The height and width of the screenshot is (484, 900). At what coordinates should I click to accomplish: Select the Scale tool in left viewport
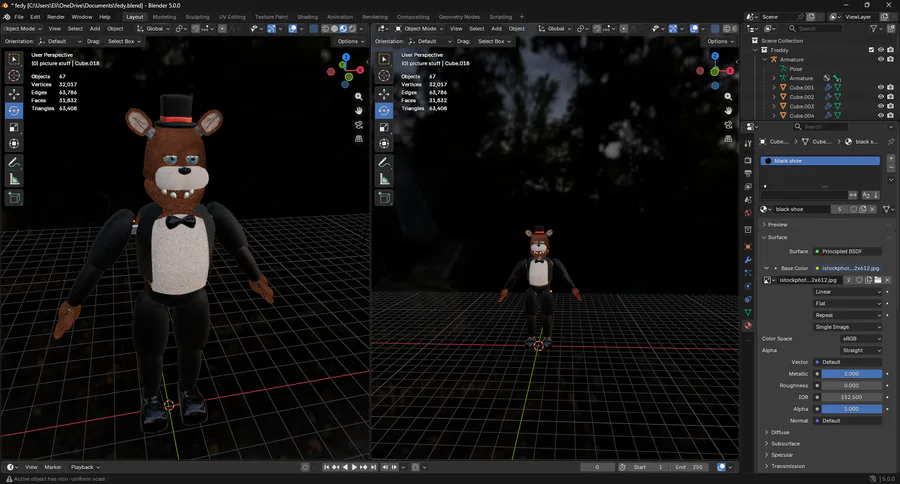(14, 127)
